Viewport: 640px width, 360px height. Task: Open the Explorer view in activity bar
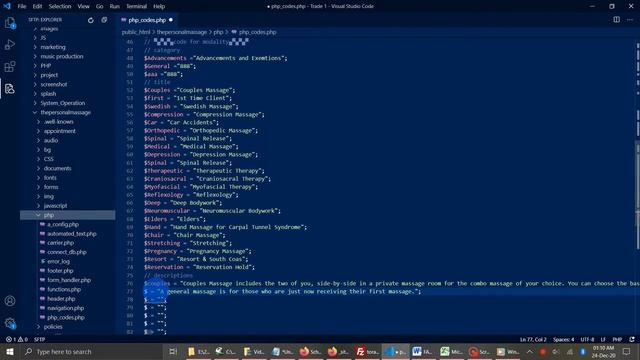(10, 23)
